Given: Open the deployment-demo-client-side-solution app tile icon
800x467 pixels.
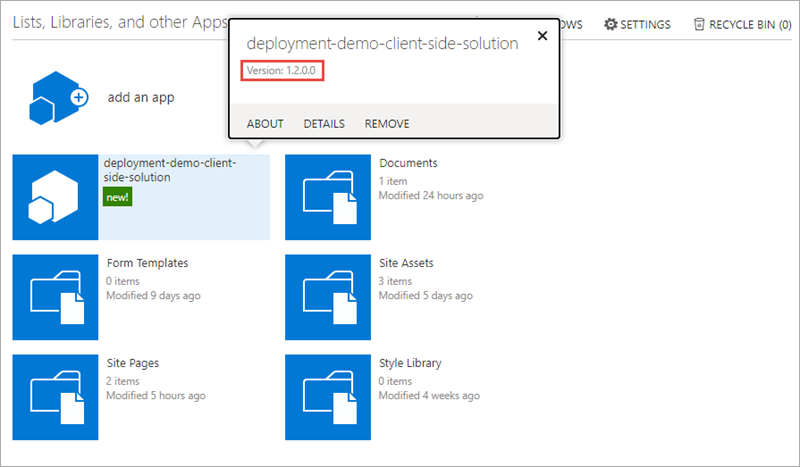Looking at the screenshot, I should pos(56,197).
